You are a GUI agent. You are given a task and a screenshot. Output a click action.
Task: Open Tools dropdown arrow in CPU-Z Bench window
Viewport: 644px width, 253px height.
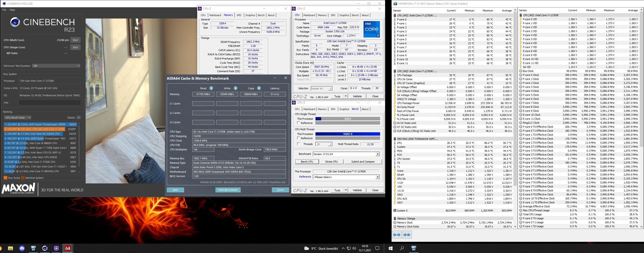(x=346, y=190)
